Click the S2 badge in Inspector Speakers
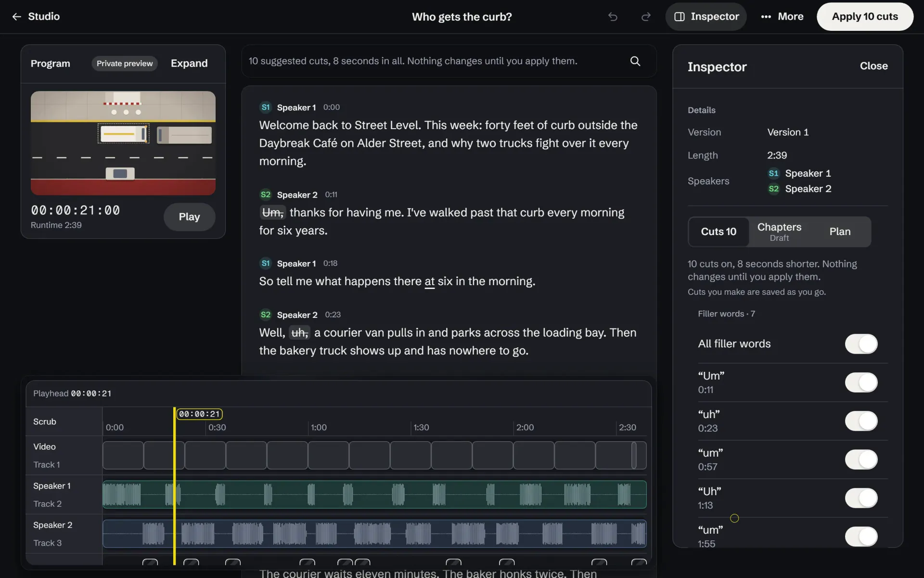The height and width of the screenshot is (578, 924). click(773, 189)
